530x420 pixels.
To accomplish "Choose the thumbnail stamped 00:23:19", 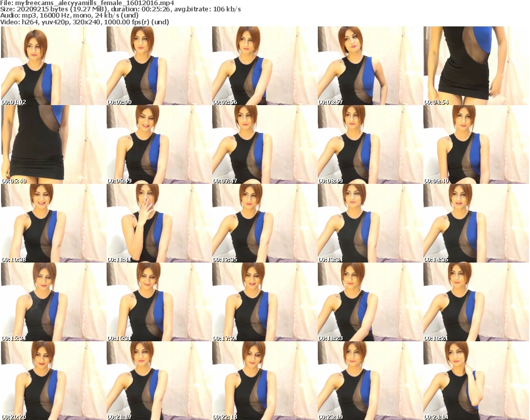I will pyautogui.click(x=370, y=381).
